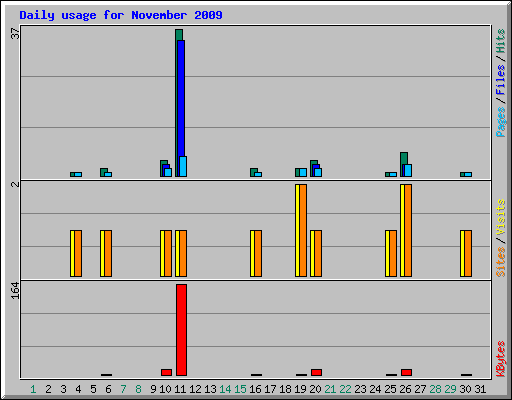Click day label '24' on the x-axis

click(375, 389)
